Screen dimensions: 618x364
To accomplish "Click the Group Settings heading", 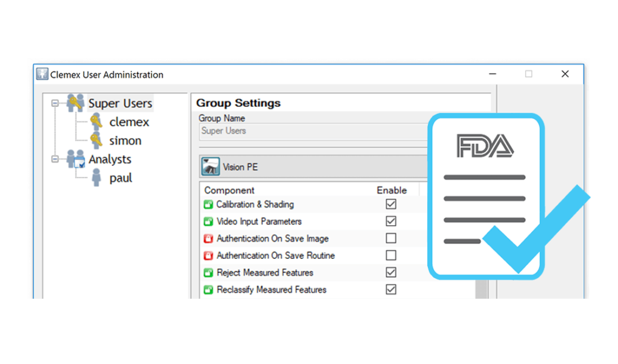I will (x=238, y=103).
